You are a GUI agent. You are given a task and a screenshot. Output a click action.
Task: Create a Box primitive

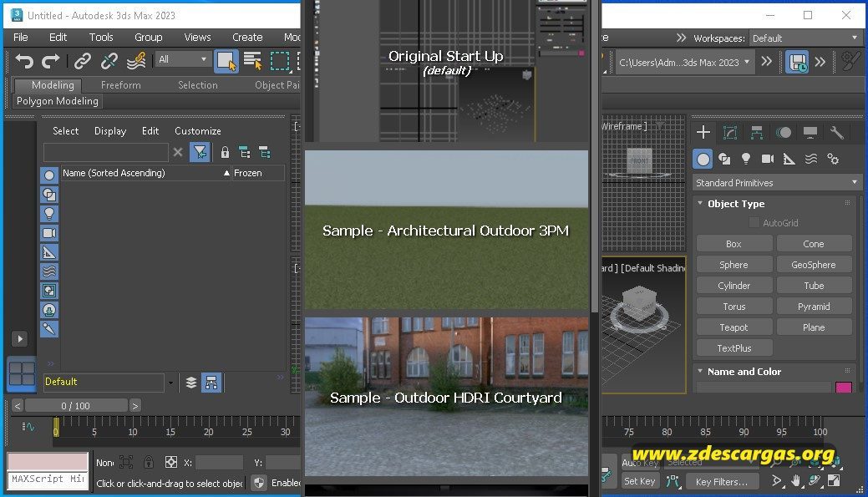[734, 244]
